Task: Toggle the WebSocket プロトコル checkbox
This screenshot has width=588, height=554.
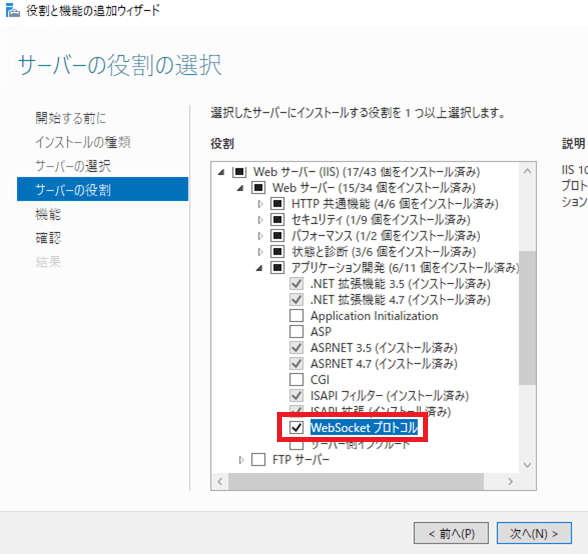Action: [x=296, y=427]
